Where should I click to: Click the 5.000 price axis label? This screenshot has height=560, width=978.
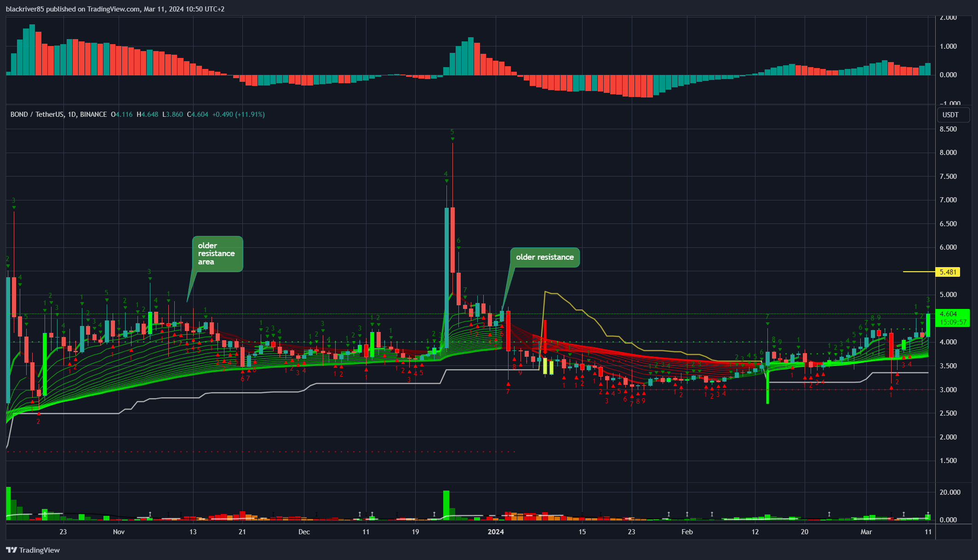[x=948, y=295]
